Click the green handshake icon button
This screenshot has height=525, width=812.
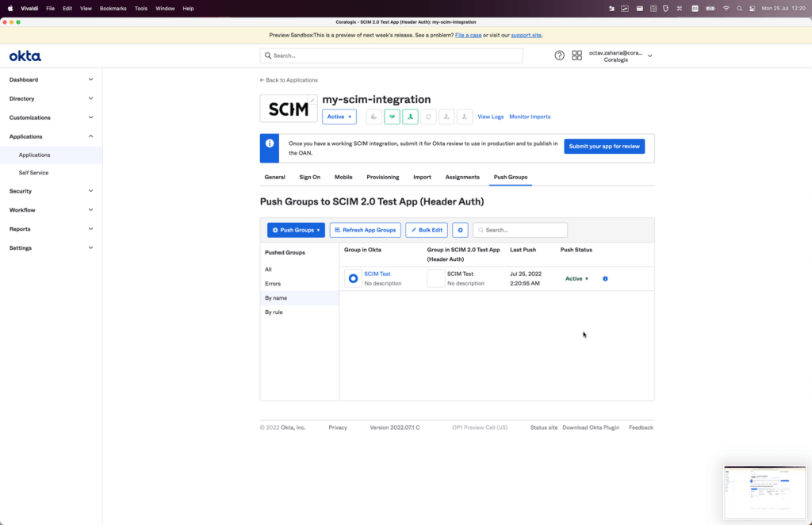click(x=392, y=117)
